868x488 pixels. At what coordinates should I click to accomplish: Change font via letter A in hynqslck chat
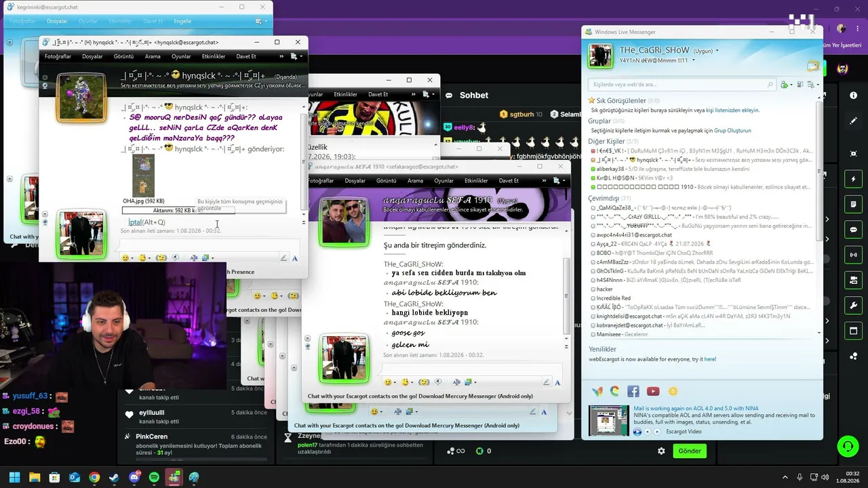(x=295, y=258)
